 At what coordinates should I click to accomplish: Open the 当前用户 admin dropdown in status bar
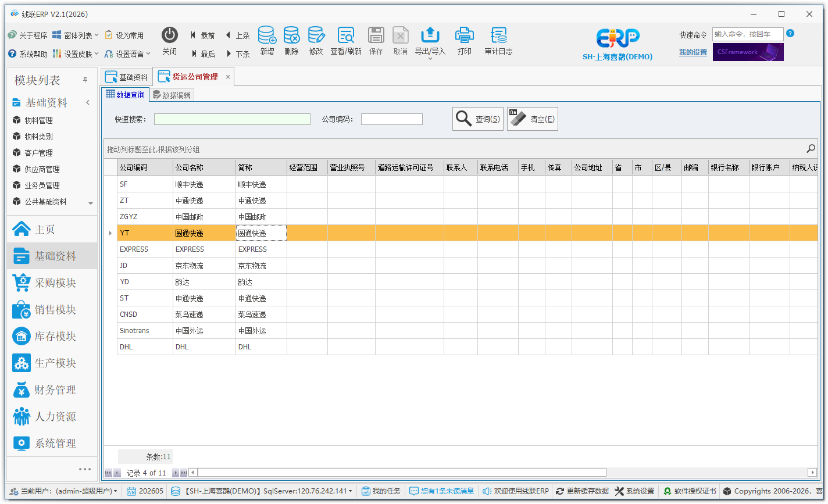(63, 491)
